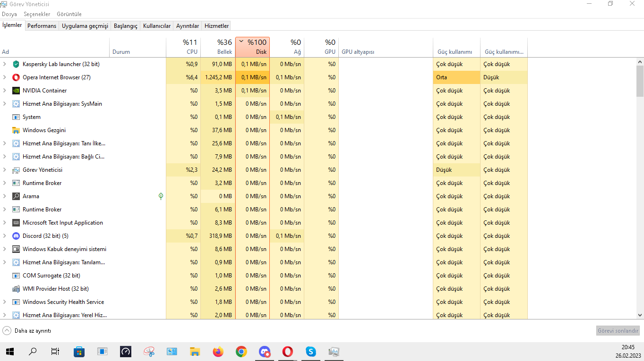Click the Görevi sonlandır button
The height and width of the screenshot is (361, 644).
point(618,331)
